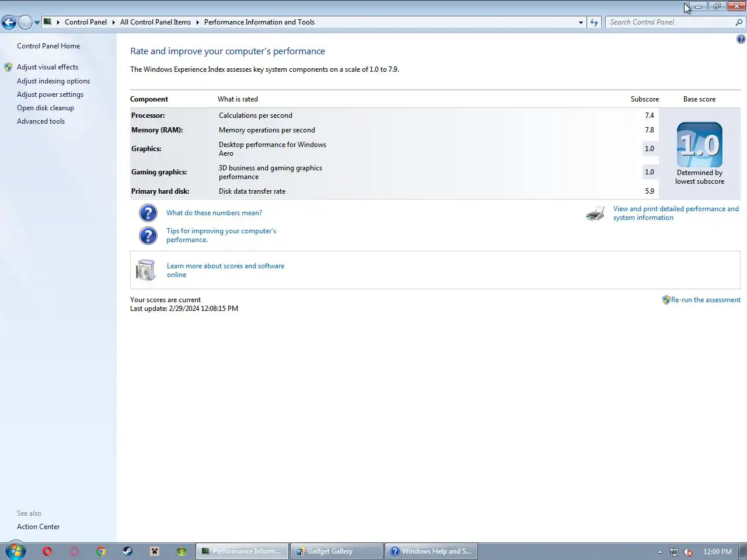Click Re-run the assessment
The width and height of the screenshot is (747, 560).
pos(706,300)
